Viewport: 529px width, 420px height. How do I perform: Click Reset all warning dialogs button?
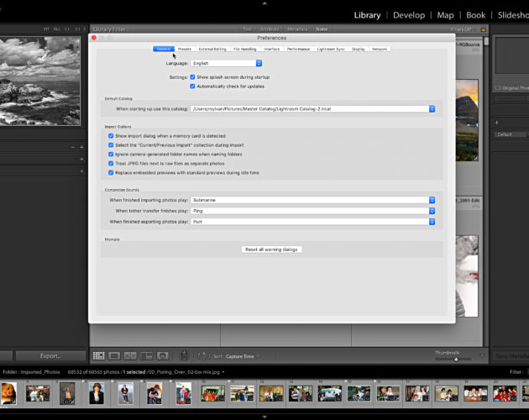pos(271,249)
